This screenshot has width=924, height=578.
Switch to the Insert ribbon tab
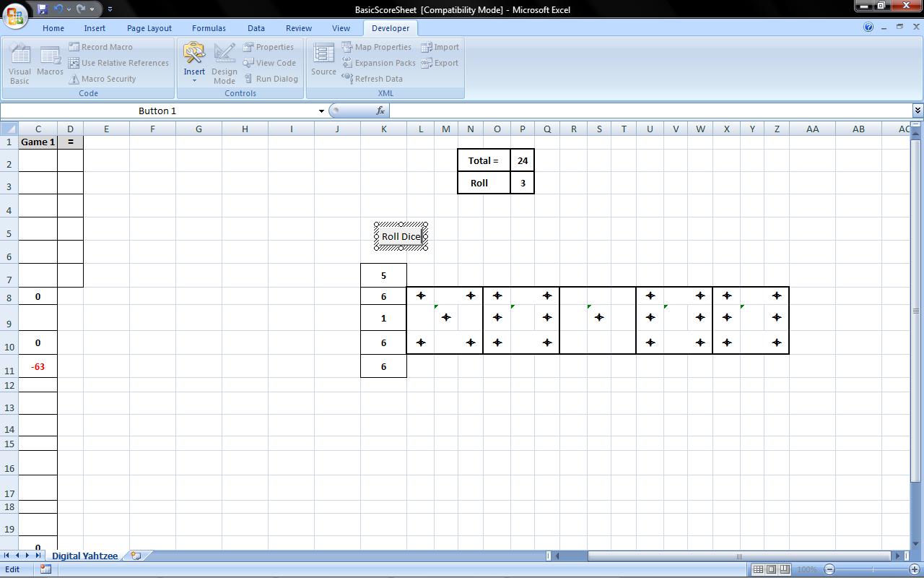point(95,28)
